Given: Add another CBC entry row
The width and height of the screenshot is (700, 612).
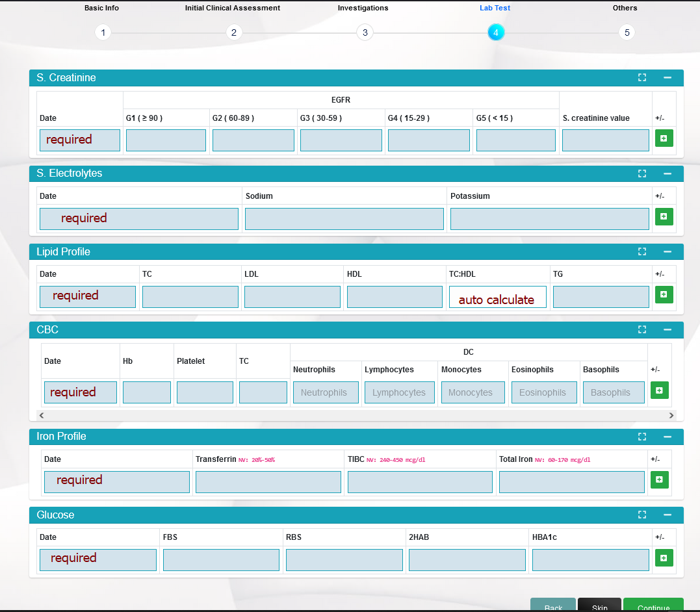Looking at the screenshot, I should [x=659, y=390].
